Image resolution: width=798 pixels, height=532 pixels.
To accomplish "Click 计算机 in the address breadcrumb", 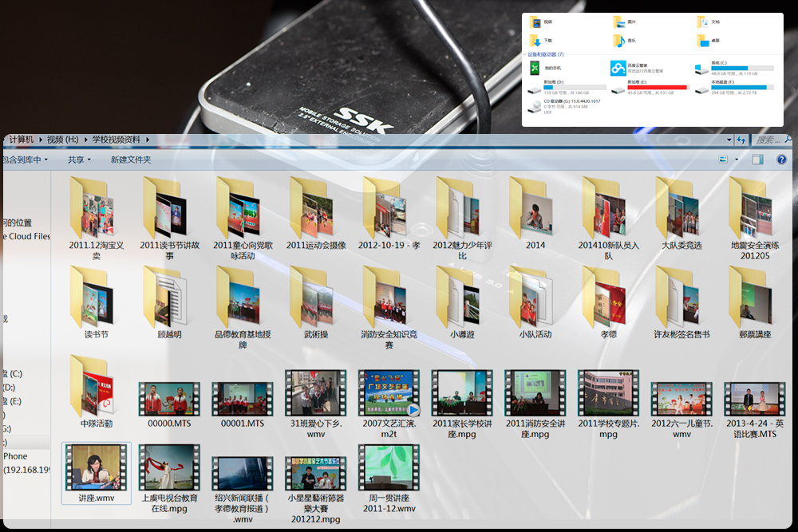I will click(22, 140).
